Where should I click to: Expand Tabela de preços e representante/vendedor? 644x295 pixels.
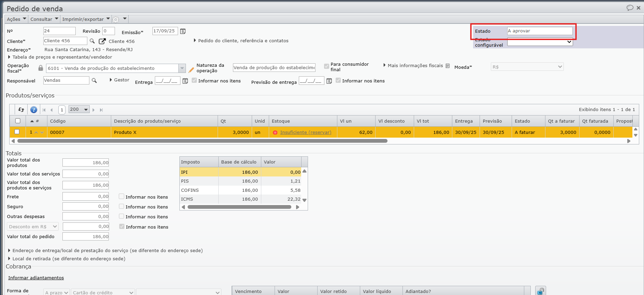(60, 57)
